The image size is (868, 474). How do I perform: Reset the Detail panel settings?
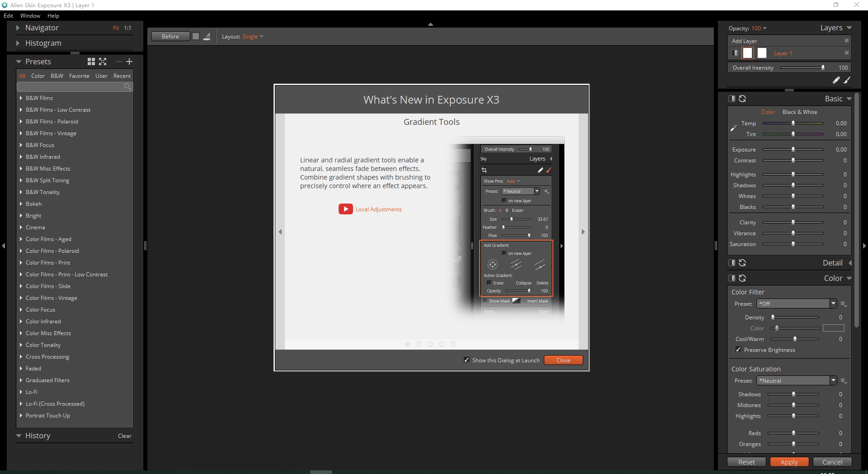coord(742,263)
